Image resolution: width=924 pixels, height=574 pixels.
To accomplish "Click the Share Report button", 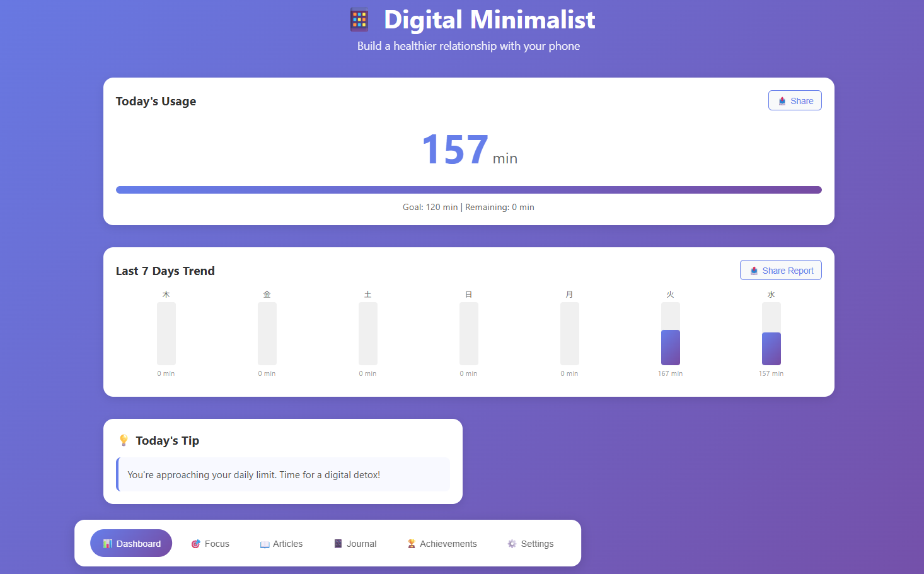I will click(780, 270).
